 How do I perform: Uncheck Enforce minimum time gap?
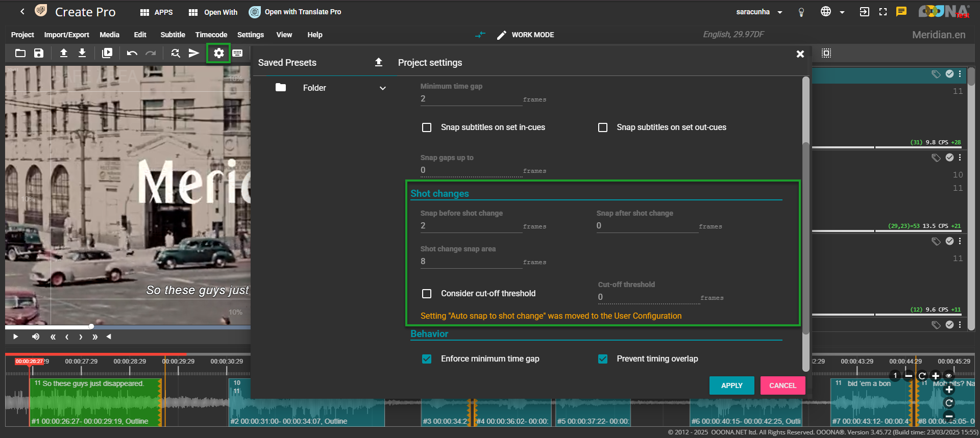click(427, 359)
